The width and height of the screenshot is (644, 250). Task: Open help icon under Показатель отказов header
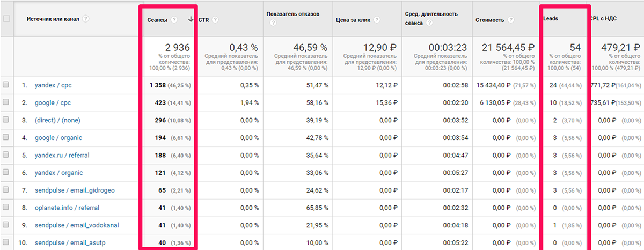point(274,23)
